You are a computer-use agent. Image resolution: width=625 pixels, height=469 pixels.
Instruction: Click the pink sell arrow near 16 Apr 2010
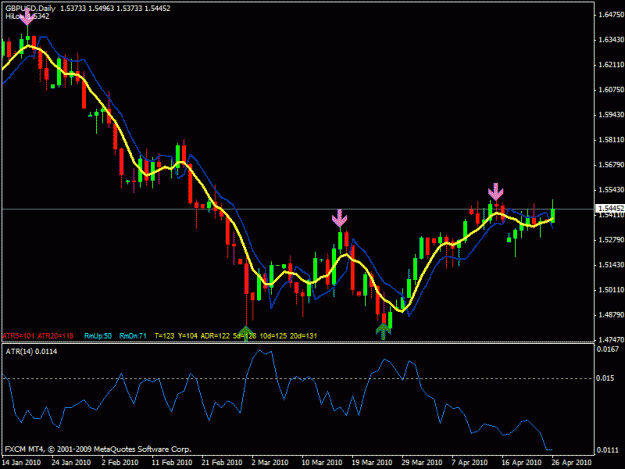(495, 192)
